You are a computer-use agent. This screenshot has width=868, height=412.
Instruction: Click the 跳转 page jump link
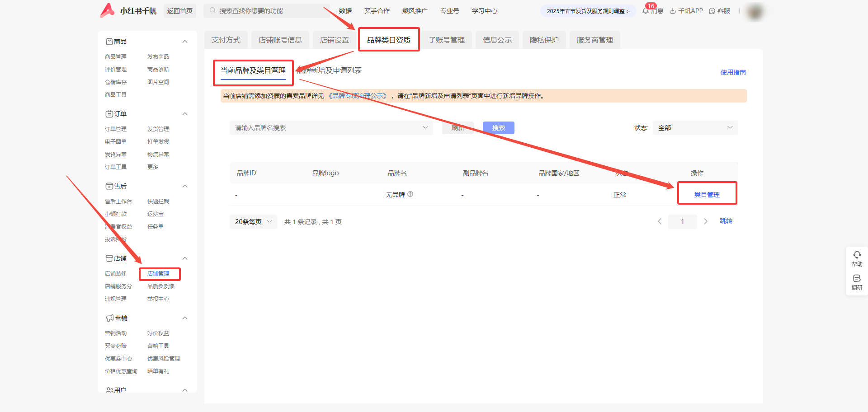pos(726,221)
